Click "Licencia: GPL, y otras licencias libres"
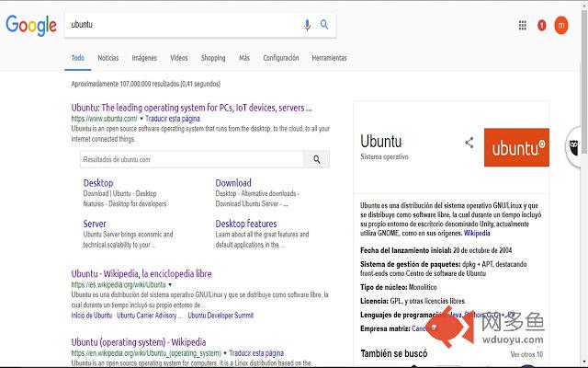 413,301
